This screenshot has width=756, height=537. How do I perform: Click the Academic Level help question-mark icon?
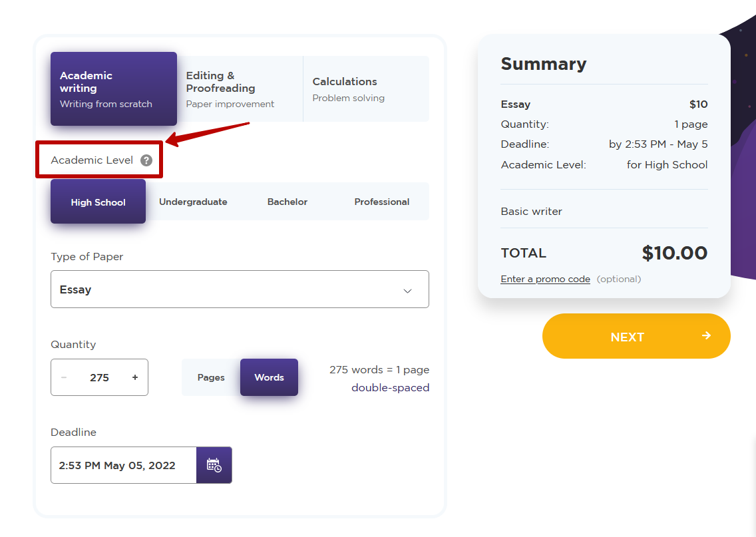pos(146,160)
